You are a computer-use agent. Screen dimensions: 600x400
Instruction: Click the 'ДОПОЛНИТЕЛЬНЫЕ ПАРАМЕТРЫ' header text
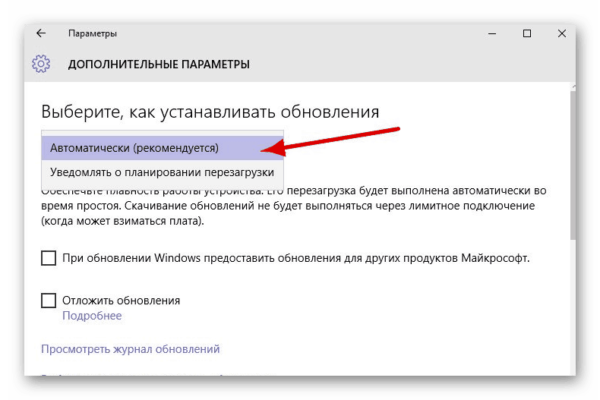159,64
